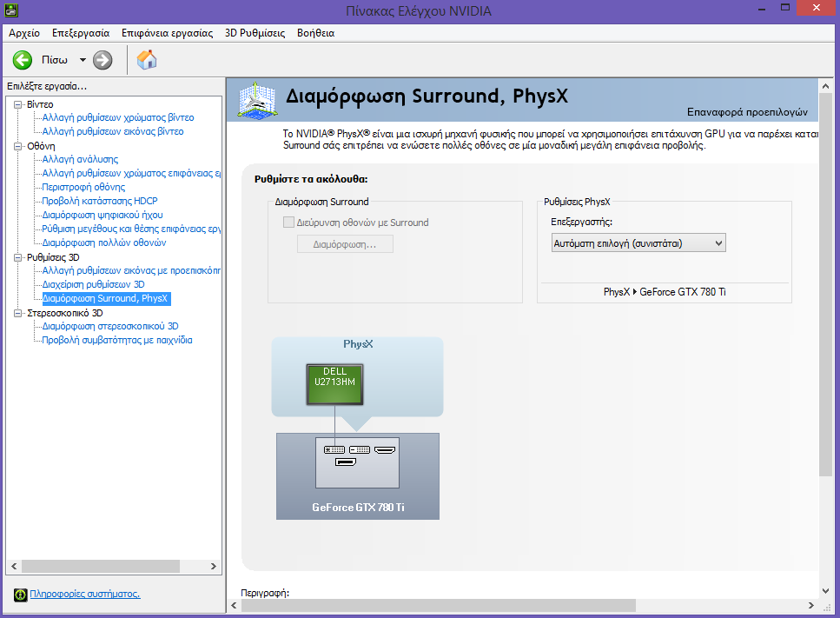Screen dimensions: 840x618
Task: Click the green Back arrow icon
Action: [23, 60]
